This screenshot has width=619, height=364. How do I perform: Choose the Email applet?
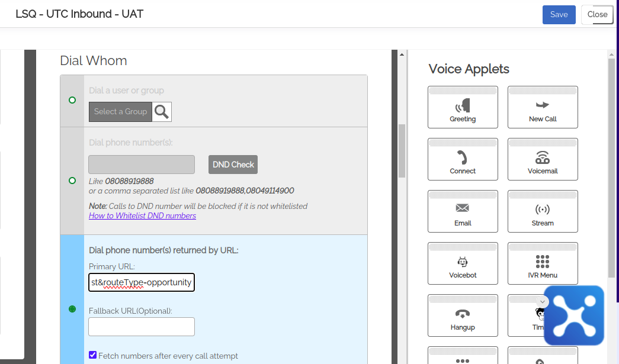tap(463, 211)
